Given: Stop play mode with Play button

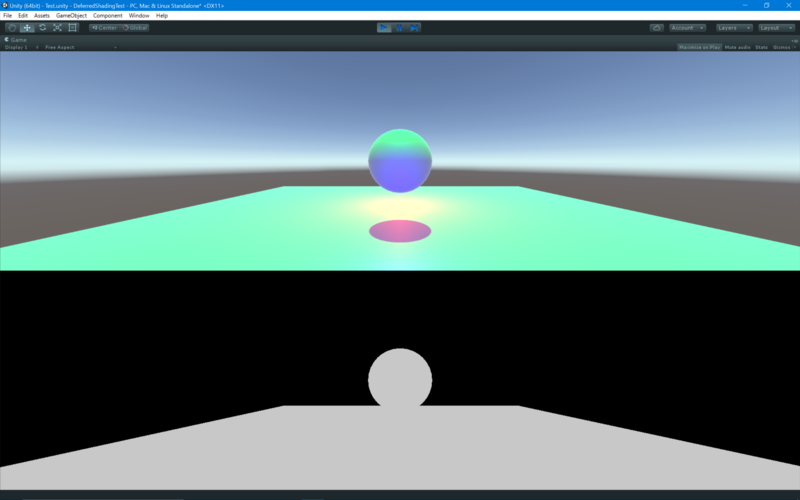Looking at the screenshot, I should 384,28.
